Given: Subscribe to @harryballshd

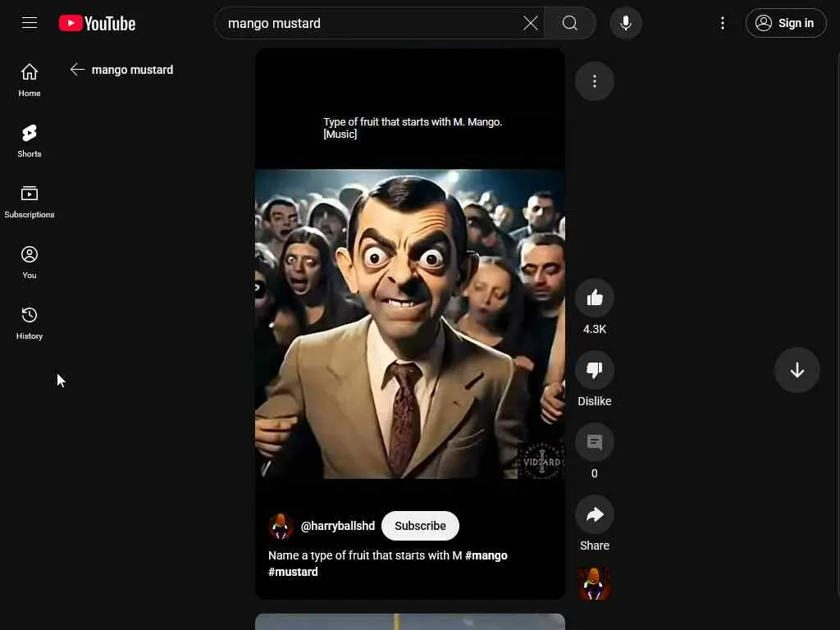Looking at the screenshot, I should [420, 526].
